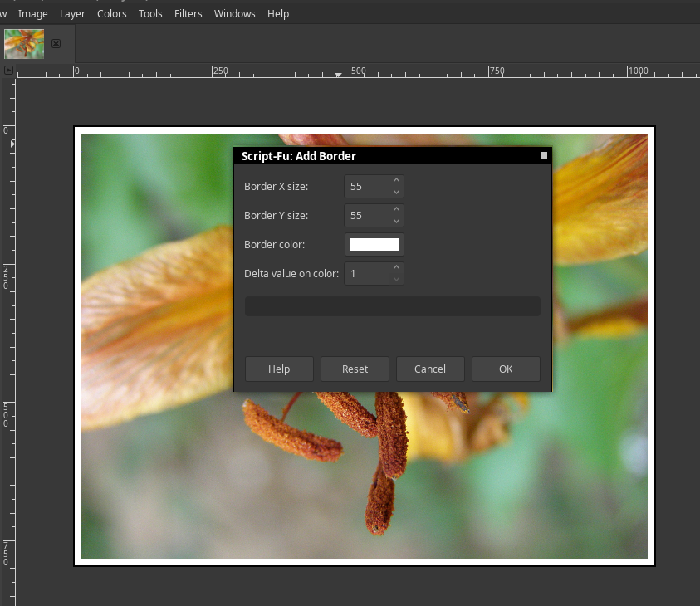Raise the Delta value on color
The height and width of the screenshot is (606, 700).
click(x=396, y=267)
